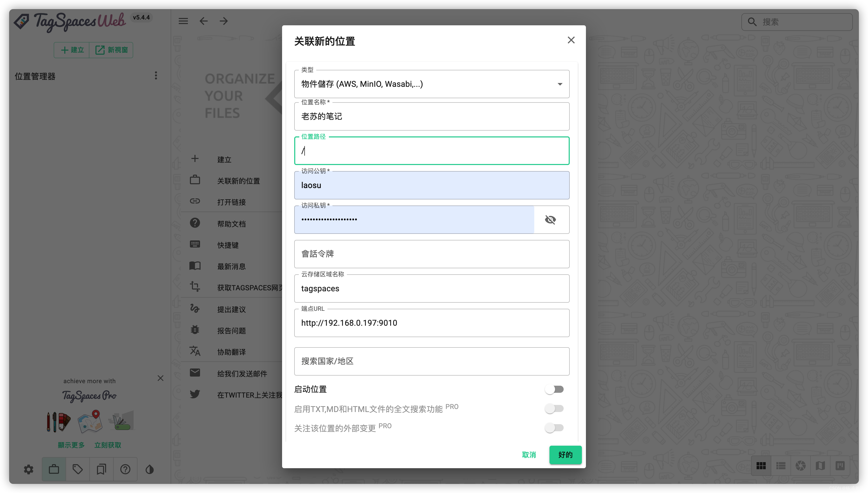Open the kanban perspective icon
Image resolution: width=868 pixels, height=493 pixels.
pos(840,466)
